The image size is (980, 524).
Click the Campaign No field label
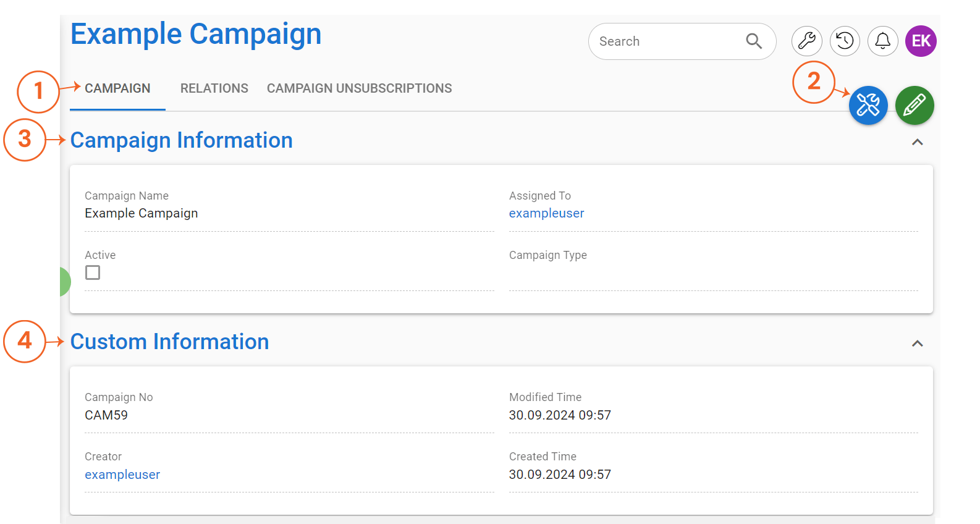pyautogui.click(x=119, y=397)
